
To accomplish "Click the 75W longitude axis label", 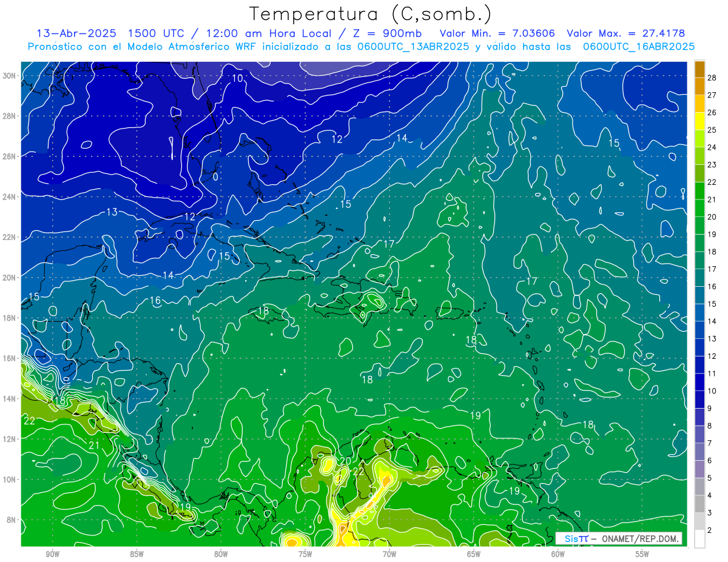I will pos(305,554).
